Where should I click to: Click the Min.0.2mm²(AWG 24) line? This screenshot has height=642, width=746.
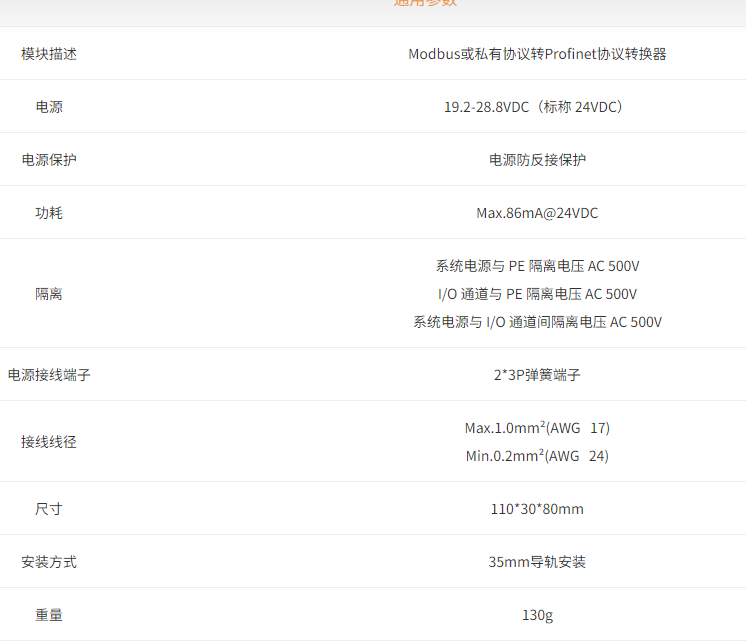coord(537,456)
